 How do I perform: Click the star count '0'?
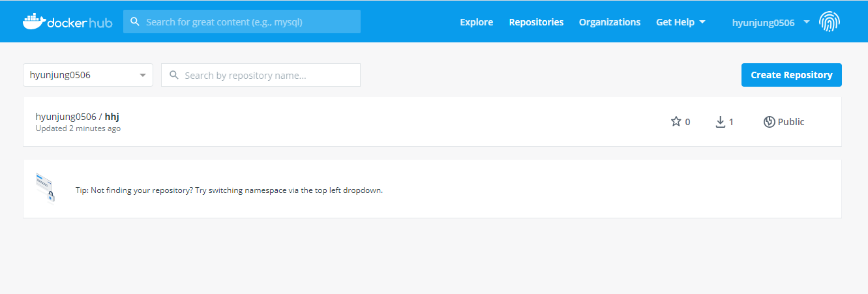pyautogui.click(x=687, y=122)
